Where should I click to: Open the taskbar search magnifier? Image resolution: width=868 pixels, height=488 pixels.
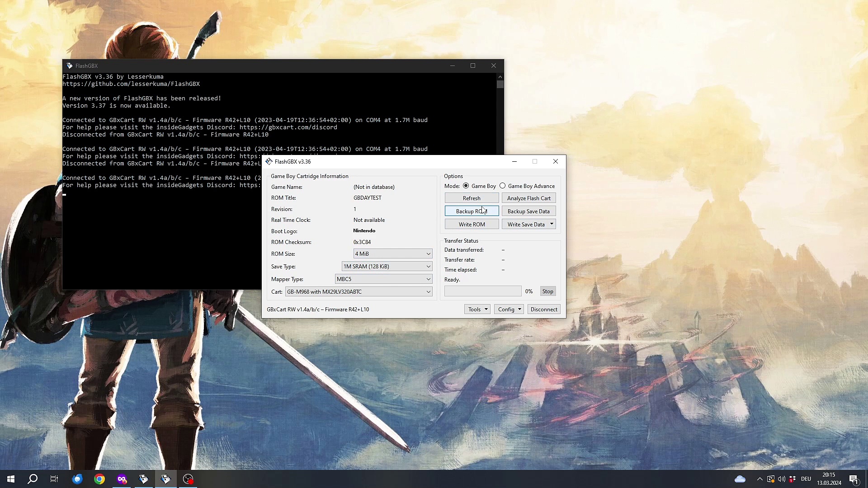coord(33,479)
